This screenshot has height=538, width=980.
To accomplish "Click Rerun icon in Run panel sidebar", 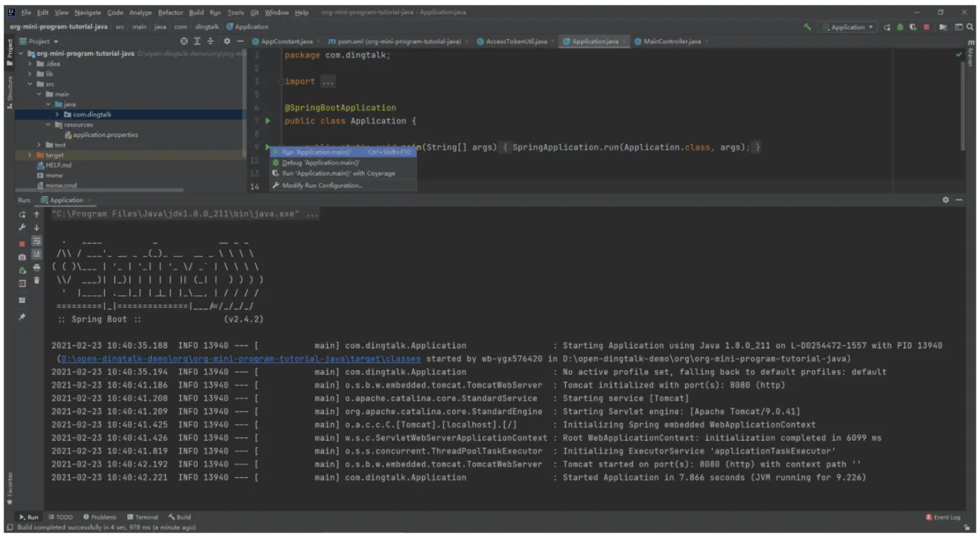I will pyautogui.click(x=22, y=214).
